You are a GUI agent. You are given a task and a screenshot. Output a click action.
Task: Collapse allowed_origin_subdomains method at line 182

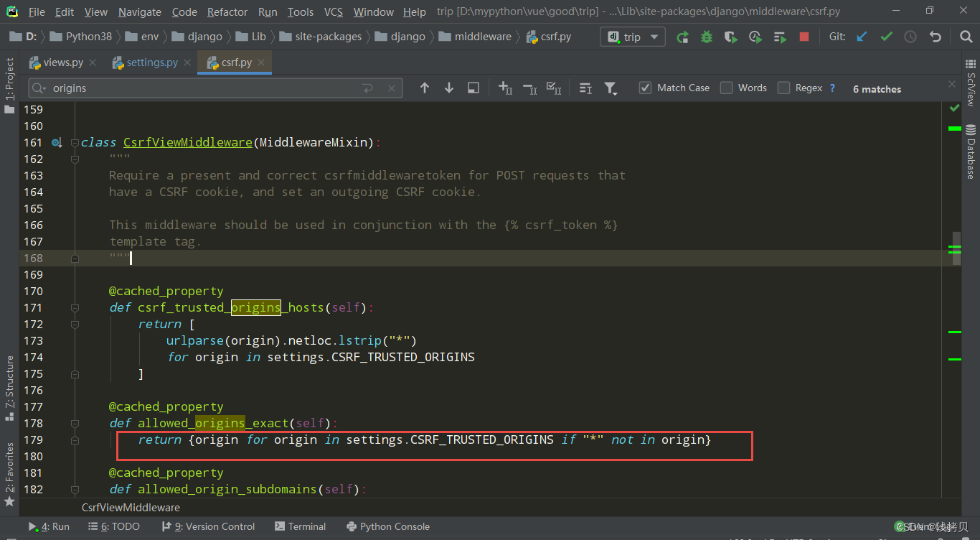click(x=75, y=489)
